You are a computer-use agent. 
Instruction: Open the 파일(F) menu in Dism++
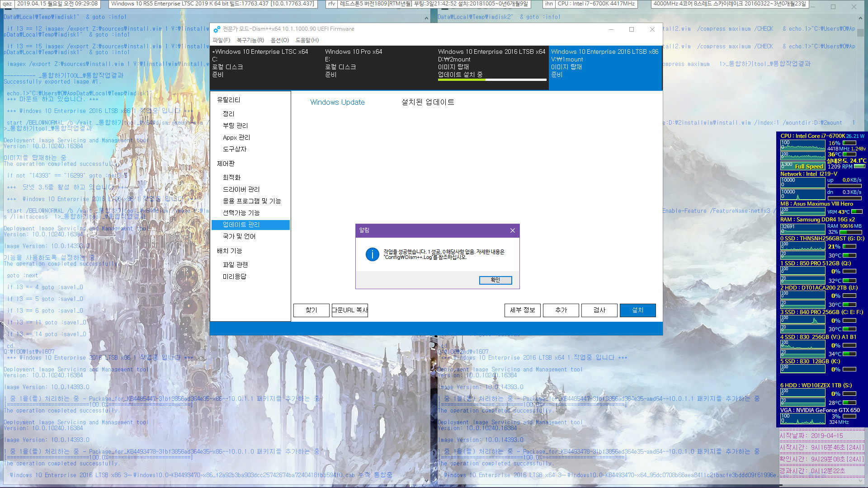pyautogui.click(x=222, y=40)
